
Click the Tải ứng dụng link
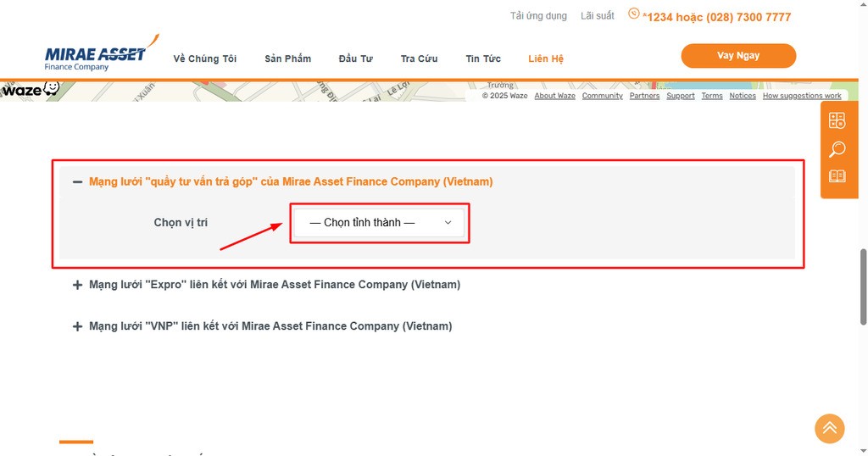coord(538,16)
